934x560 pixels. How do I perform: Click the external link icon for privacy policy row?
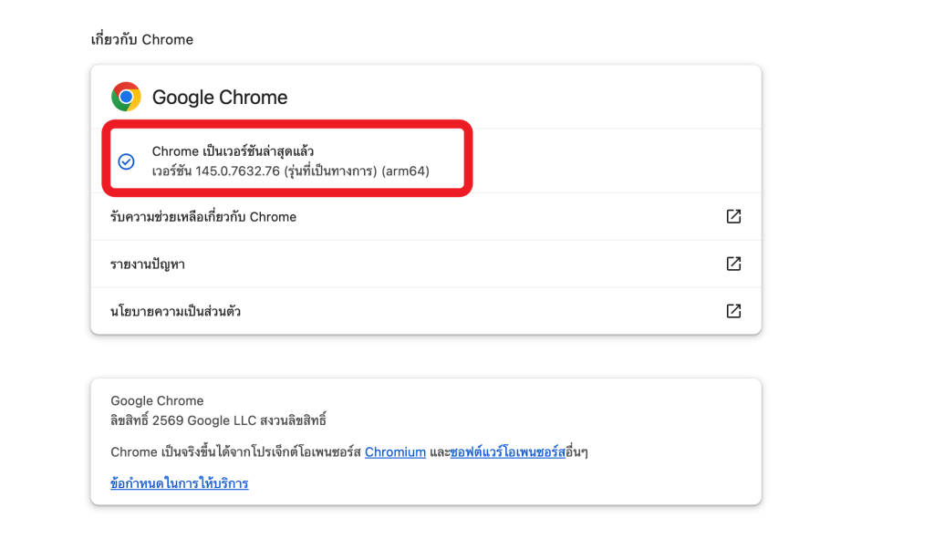pos(733,311)
